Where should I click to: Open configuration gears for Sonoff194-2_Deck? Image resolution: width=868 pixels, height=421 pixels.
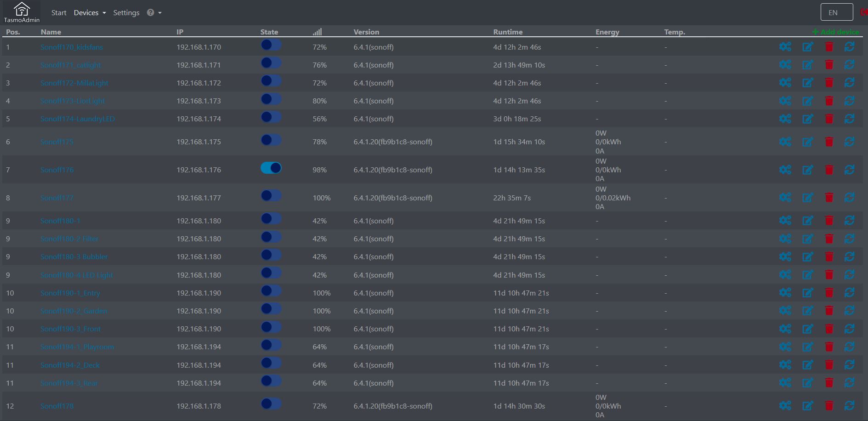(x=785, y=365)
